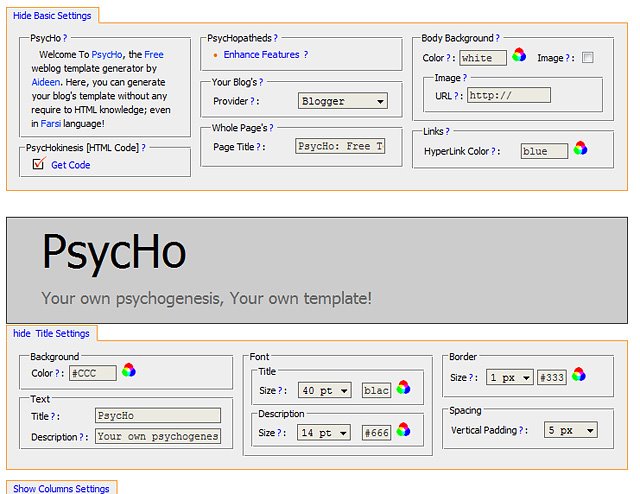The image size is (640, 494).
Task: Click help mark beside Body Background Color label
Action: (448, 58)
